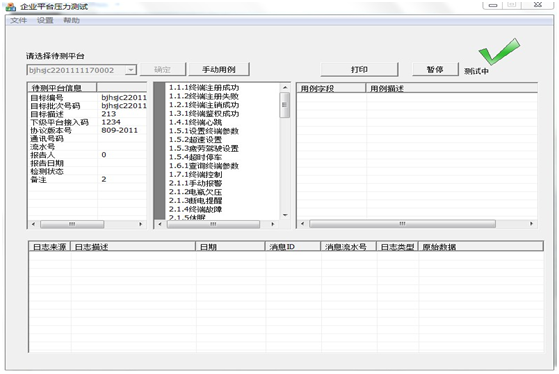Select the 报告日期 row

point(87,163)
